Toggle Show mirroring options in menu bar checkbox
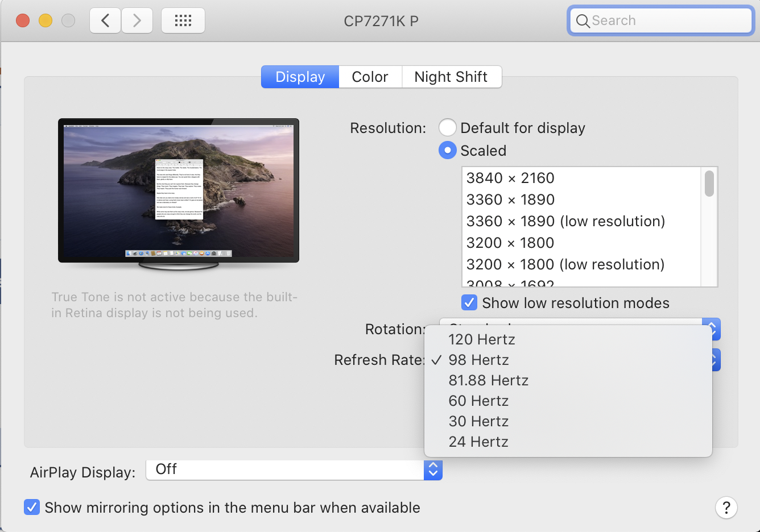The width and height of the screenshot is (760, 532). click(x=32, y=507)
